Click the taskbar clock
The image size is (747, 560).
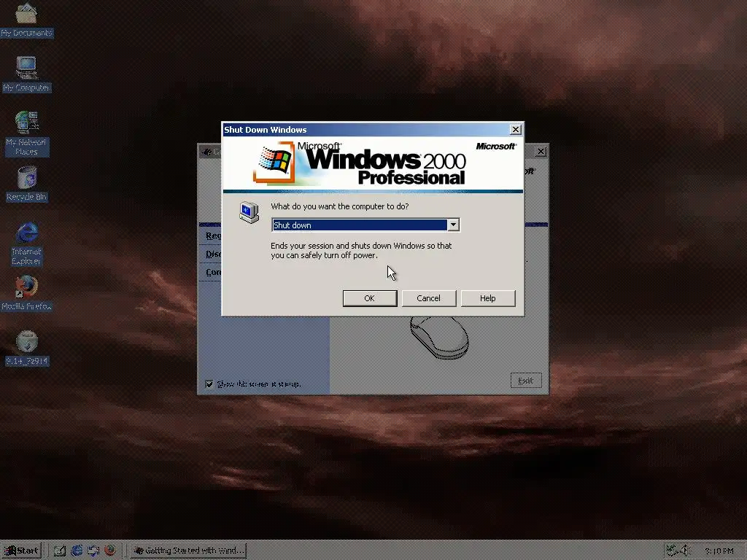click(719, 551)
